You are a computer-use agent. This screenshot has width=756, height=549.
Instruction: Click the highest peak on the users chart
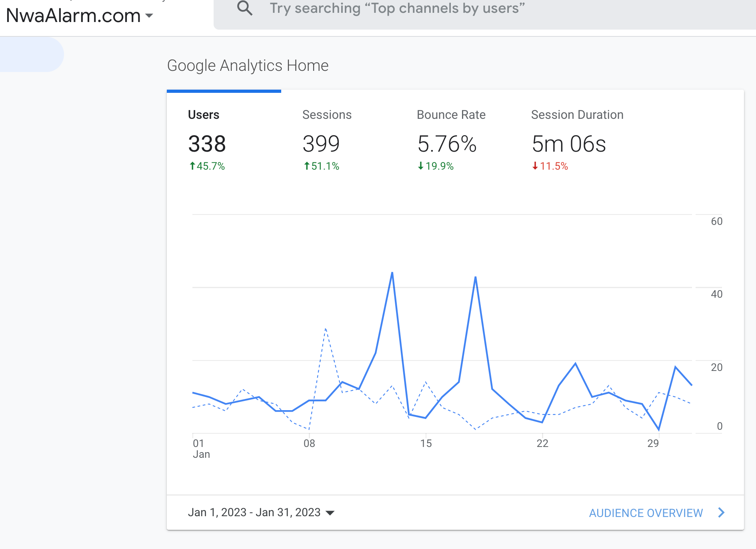[x=392, y=273]
